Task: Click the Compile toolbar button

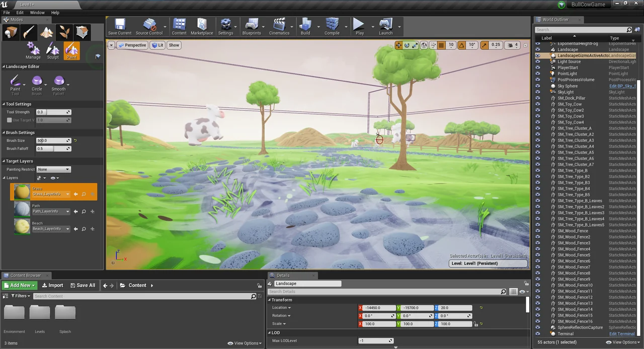Action: (332, 27)
